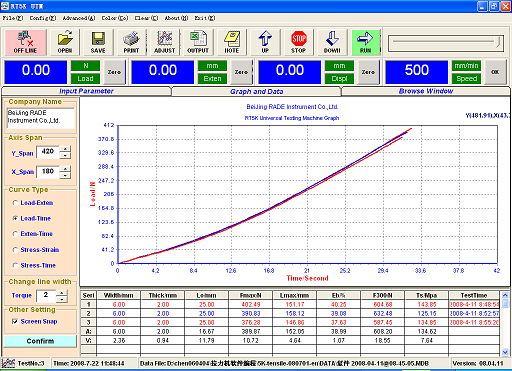Open the Advanced menu
Viewport: 512px width, 371px height.
tap(79, 18)
